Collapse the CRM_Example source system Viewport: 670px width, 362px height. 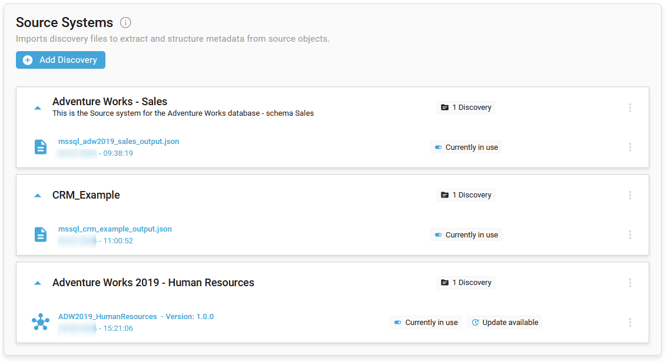click(38, 195)
